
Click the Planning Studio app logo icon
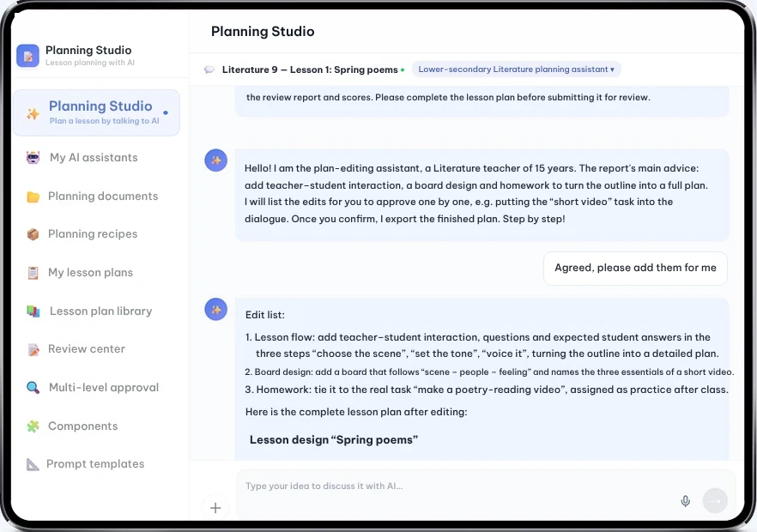coord(27,56)
